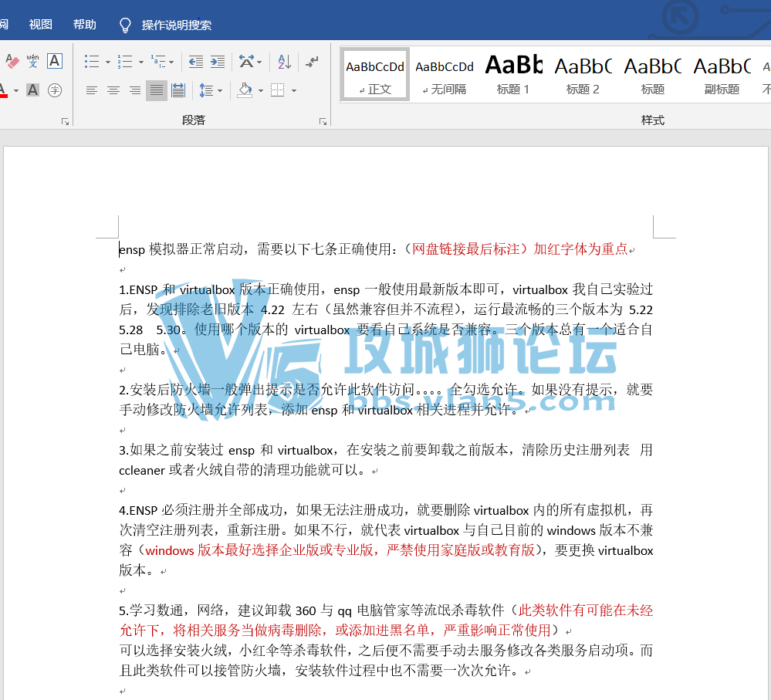Apply Character Border with the boxed A
Viewport: 771px width, 700px height.
pyautogui.click(x=55, y=62)
